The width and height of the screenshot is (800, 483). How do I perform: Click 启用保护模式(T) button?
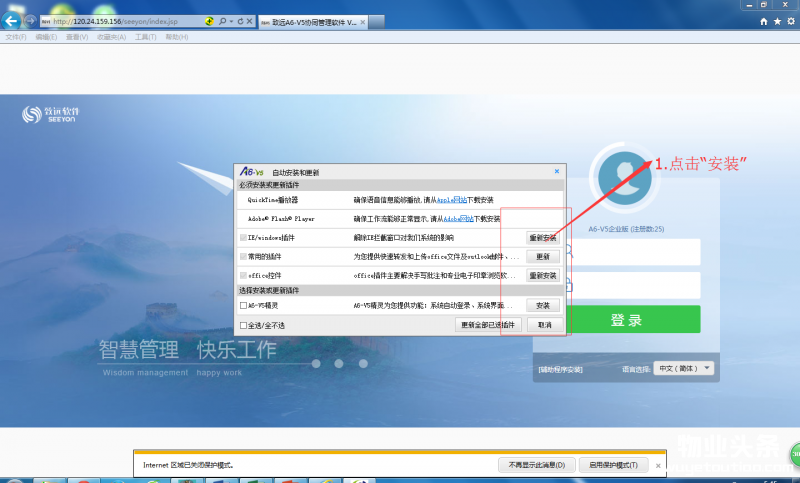point(613,465)
